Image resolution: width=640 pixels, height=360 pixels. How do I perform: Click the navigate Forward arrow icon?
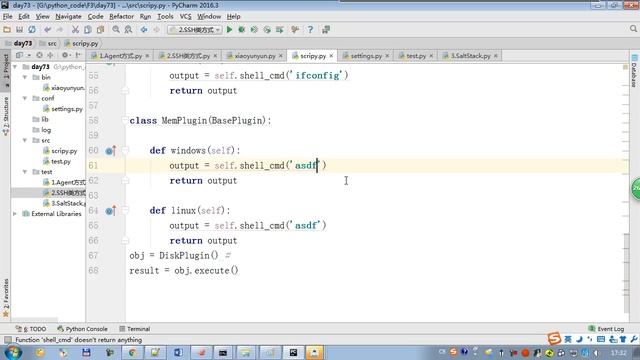pos(156,29)
